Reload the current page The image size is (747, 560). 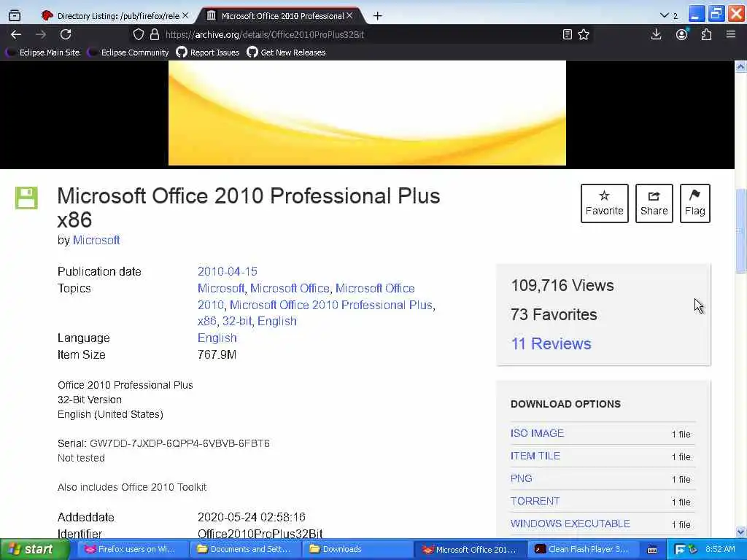(x=66, y=34)
